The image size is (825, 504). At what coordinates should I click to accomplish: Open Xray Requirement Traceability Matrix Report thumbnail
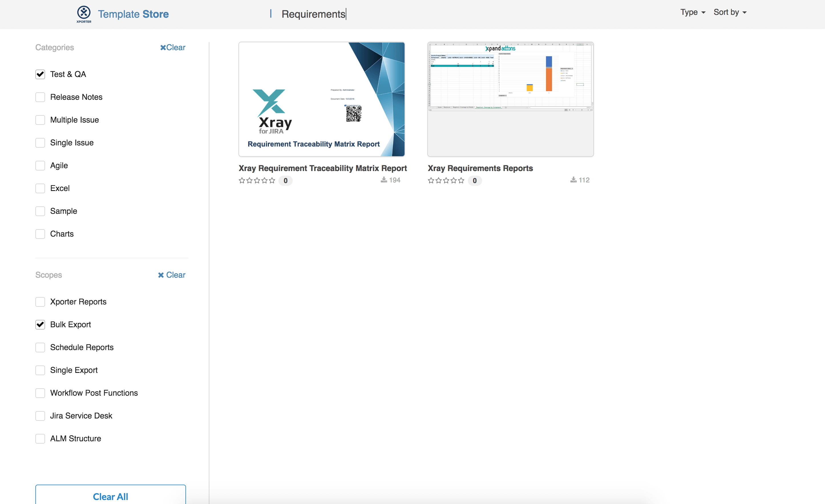click(x=322, y=99)
